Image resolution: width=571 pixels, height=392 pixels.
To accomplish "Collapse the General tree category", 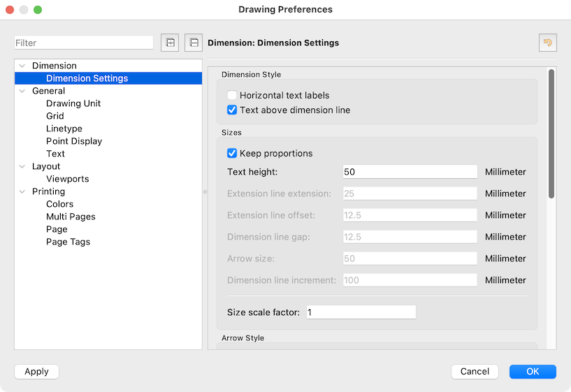I will tap(22, 91).
